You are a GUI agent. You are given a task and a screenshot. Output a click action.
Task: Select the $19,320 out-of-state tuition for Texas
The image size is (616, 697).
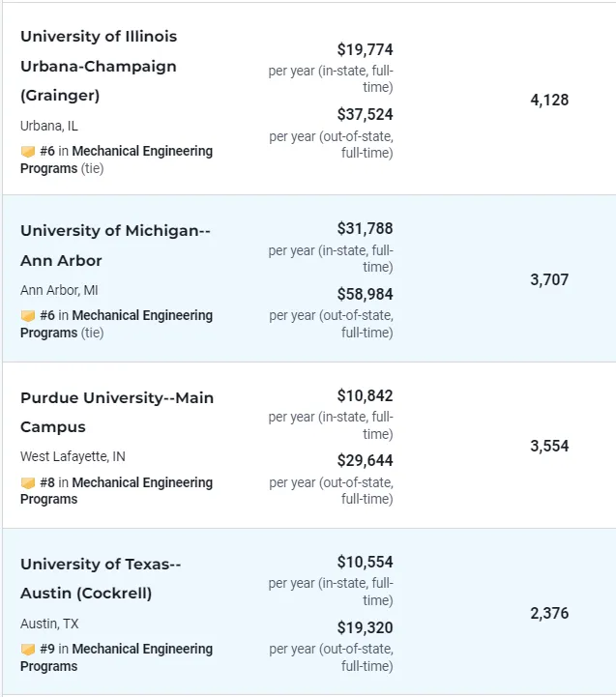(365, 627)
